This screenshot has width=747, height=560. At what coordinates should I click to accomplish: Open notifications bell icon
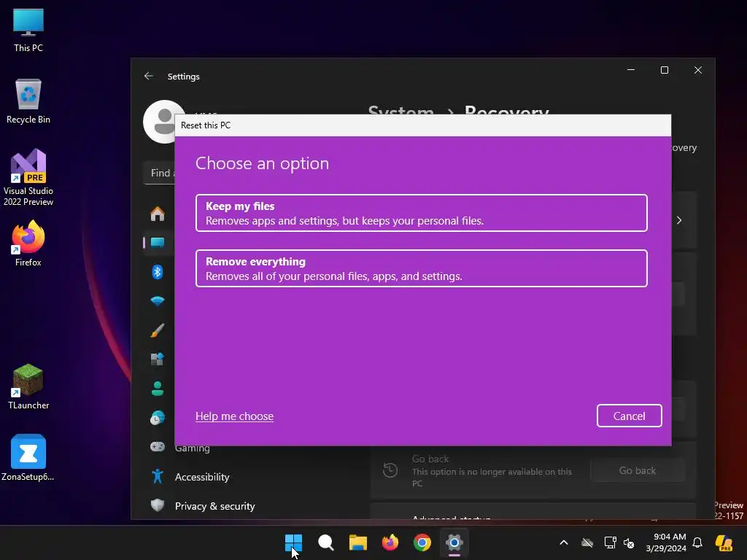(x=697, y=542)
